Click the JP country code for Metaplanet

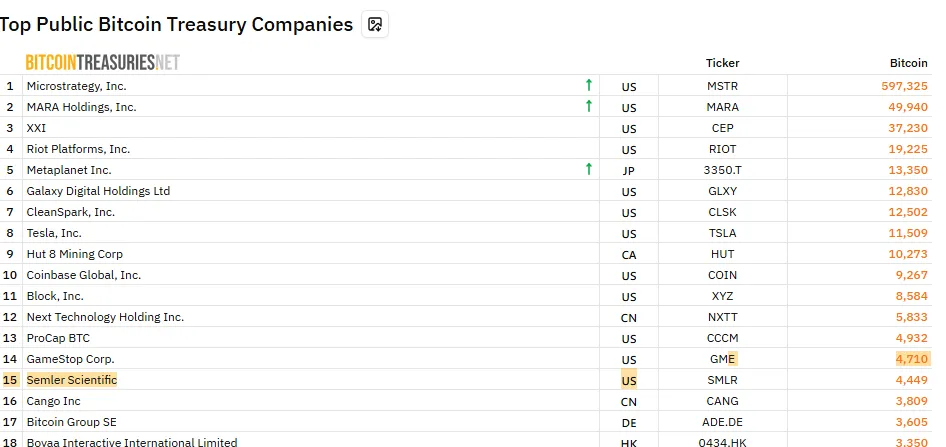[x=629, y=170]
